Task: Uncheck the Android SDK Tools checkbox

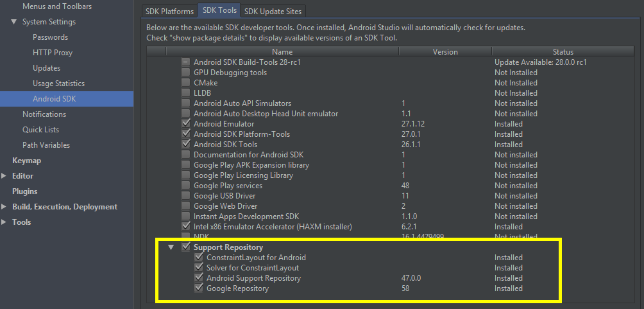Action: tap(186, 144)
